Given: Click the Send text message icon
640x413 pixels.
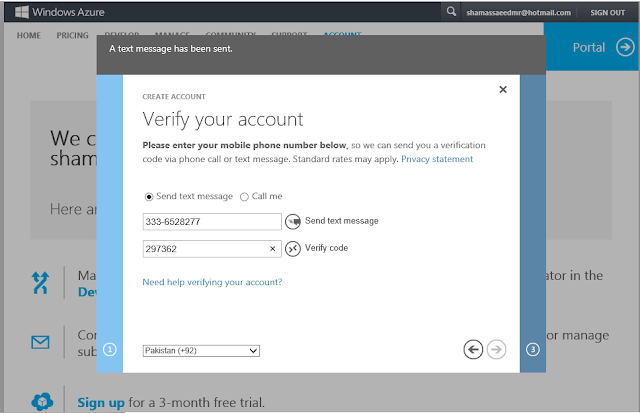Looking at the screenshot, I should (293, 222).
